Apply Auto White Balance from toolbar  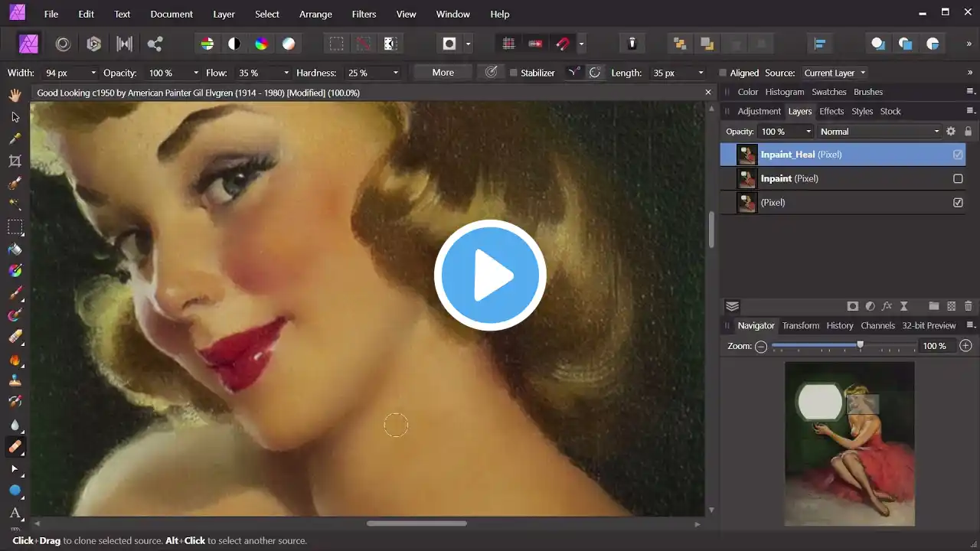coord(289,44)
